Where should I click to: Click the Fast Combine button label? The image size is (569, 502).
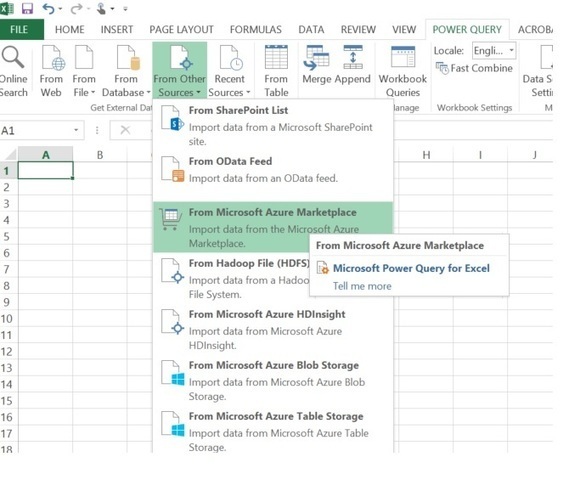pos(482,68)
